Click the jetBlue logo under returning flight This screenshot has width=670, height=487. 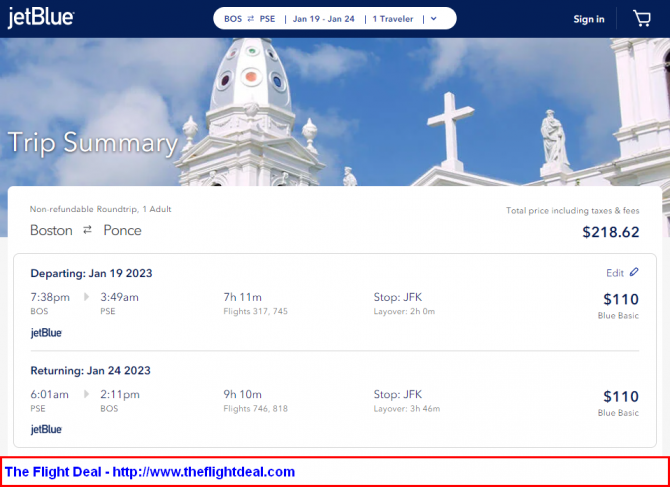tap(46, 429)
